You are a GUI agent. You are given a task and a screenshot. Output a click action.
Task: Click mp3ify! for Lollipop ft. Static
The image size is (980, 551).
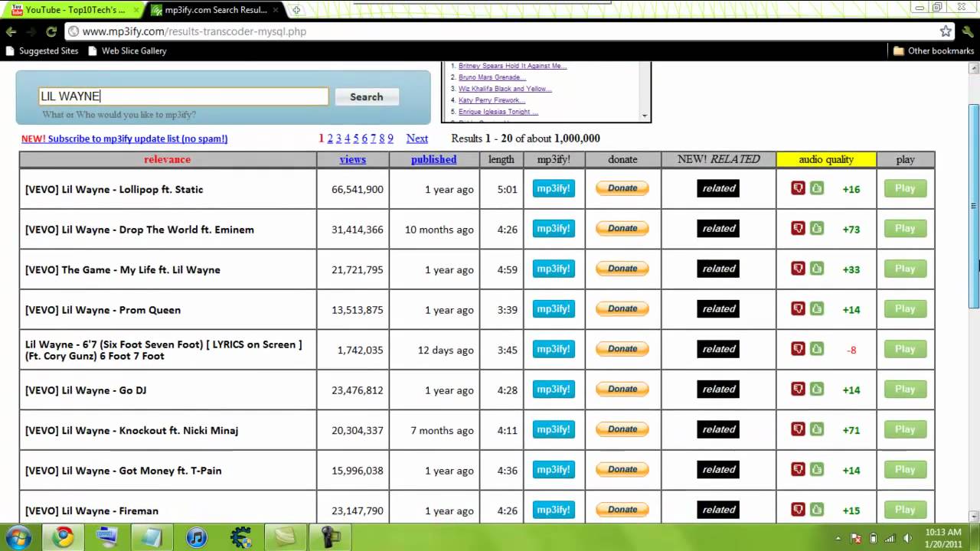(x=554, y=188)
